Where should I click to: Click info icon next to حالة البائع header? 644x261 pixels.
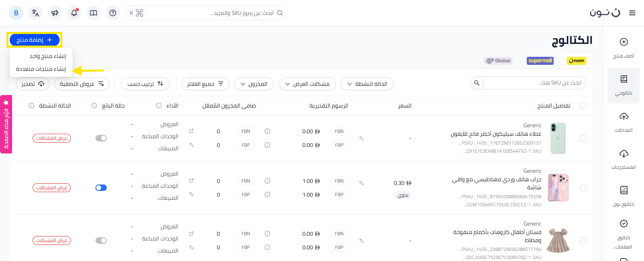pos(94,106)
